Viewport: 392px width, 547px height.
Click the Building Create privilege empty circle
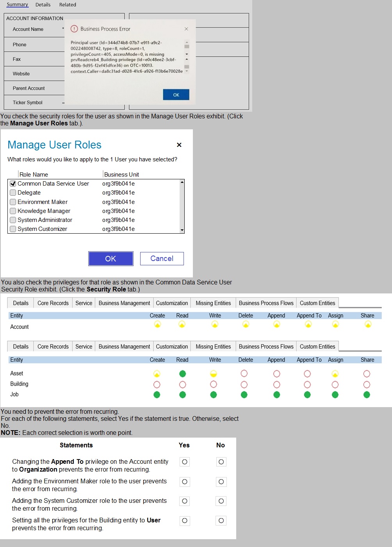tap(157, 384)
